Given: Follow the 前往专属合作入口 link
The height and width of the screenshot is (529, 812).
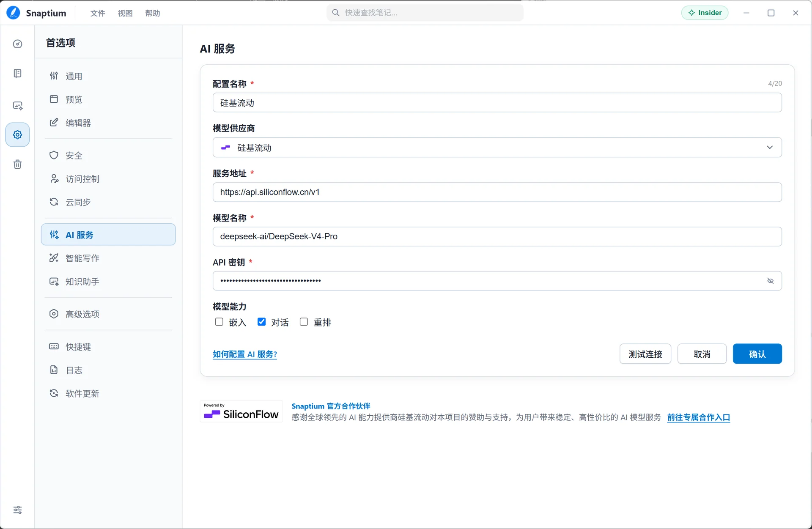Looking at the screenshot, I should click(x=699, y=417).
